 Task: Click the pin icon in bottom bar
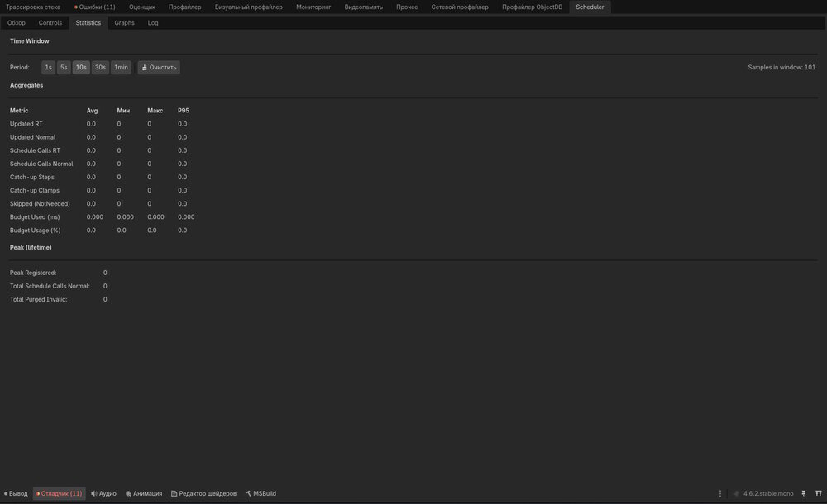pos(803,493)
